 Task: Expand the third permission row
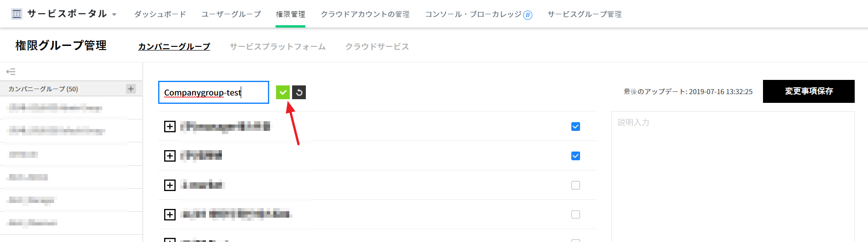click(x=170, y=185)
